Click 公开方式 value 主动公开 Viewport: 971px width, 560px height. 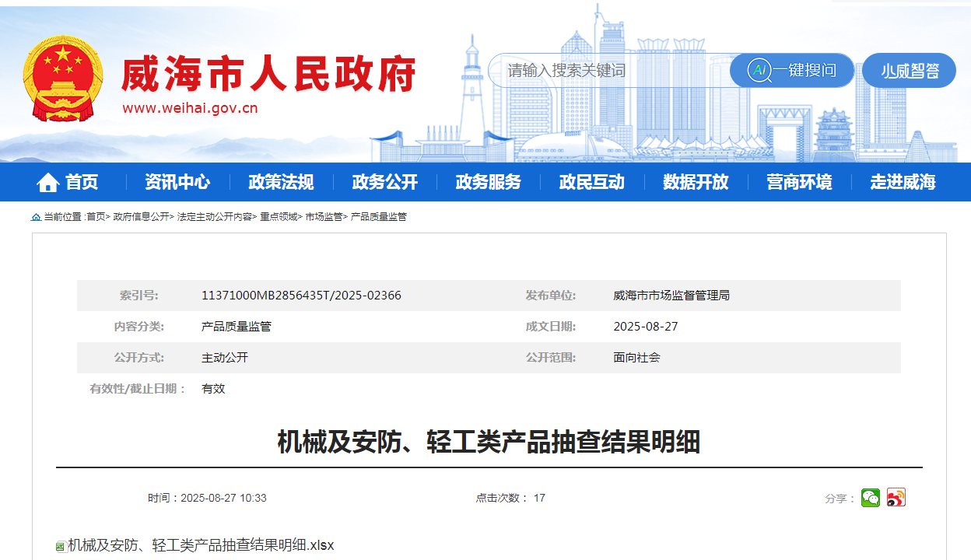tap(225, 358)
